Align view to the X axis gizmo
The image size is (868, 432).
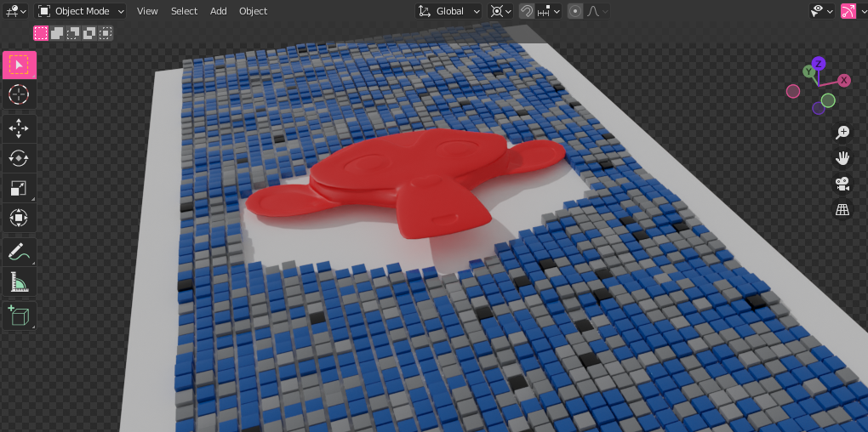tap(843, 81)
